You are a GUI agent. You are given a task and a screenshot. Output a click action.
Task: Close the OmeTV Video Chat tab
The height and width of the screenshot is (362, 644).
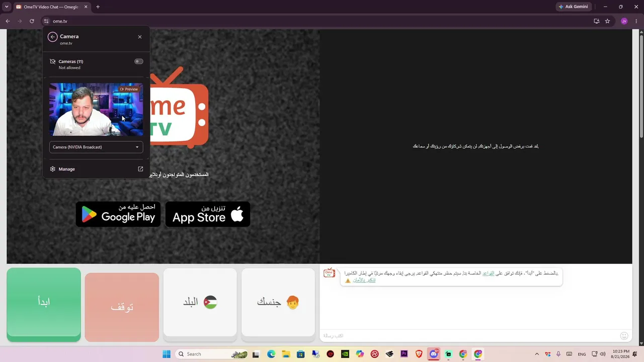pyautogui.click(x=86, y=7)
